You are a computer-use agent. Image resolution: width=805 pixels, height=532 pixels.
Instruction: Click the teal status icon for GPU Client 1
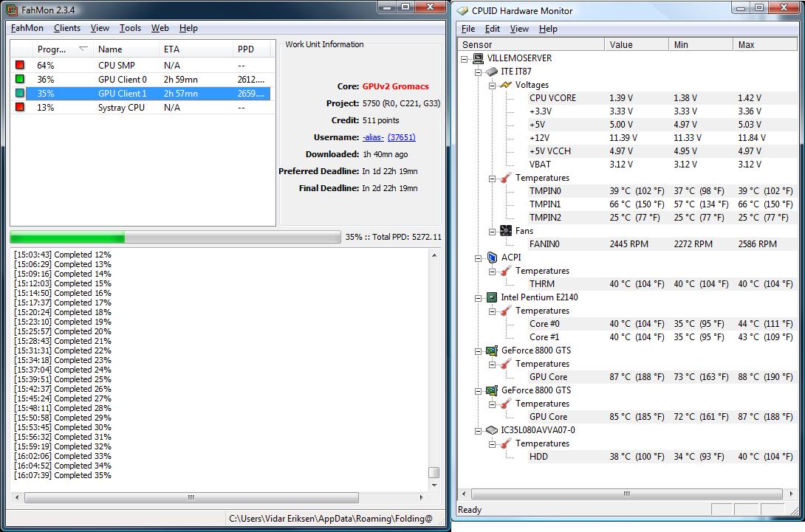[19, 93]
